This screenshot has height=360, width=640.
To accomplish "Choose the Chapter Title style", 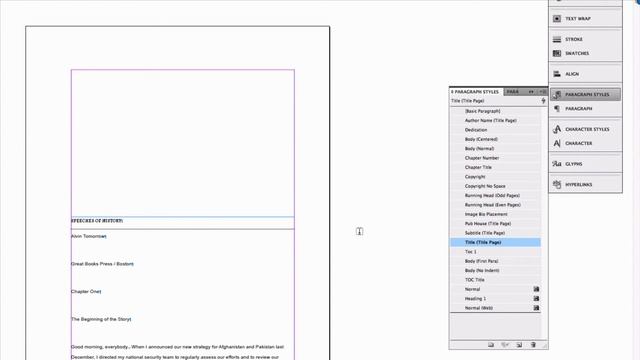I will tap(496, 167).
